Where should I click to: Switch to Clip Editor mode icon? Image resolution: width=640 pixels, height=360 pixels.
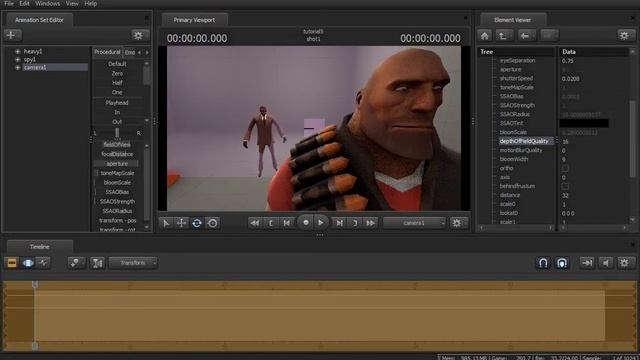(12, 263)
